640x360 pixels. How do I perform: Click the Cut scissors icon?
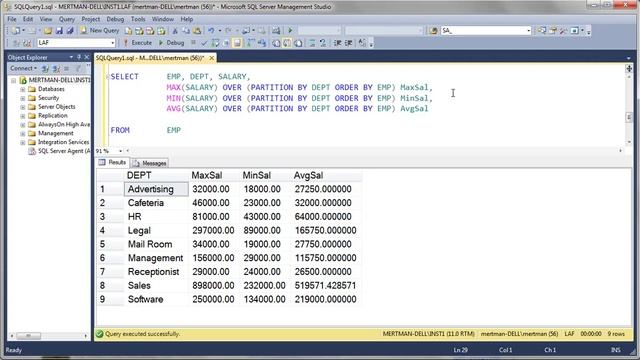pyautogui.click(x=175, y=31)
